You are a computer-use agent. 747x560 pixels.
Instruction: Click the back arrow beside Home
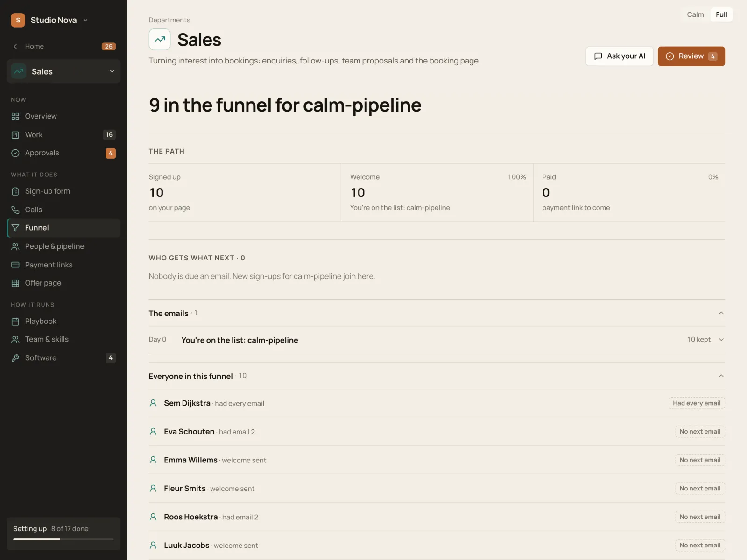tap(15, 46)
